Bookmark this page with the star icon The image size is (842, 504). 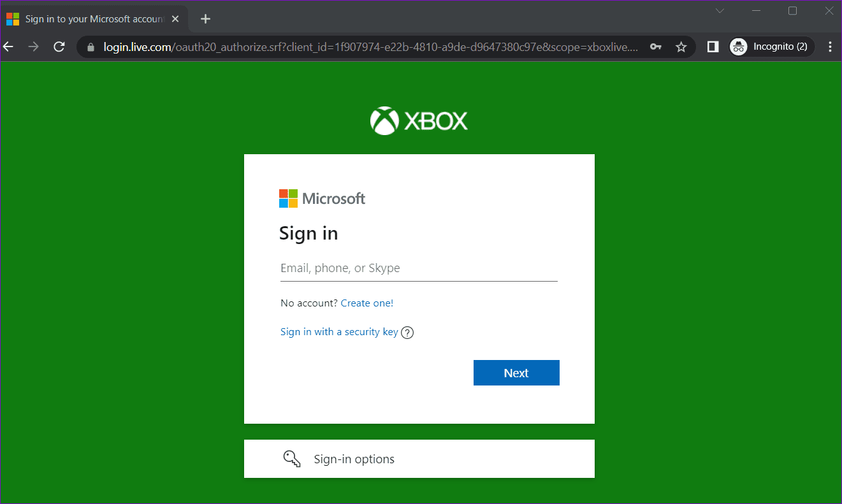681,47
